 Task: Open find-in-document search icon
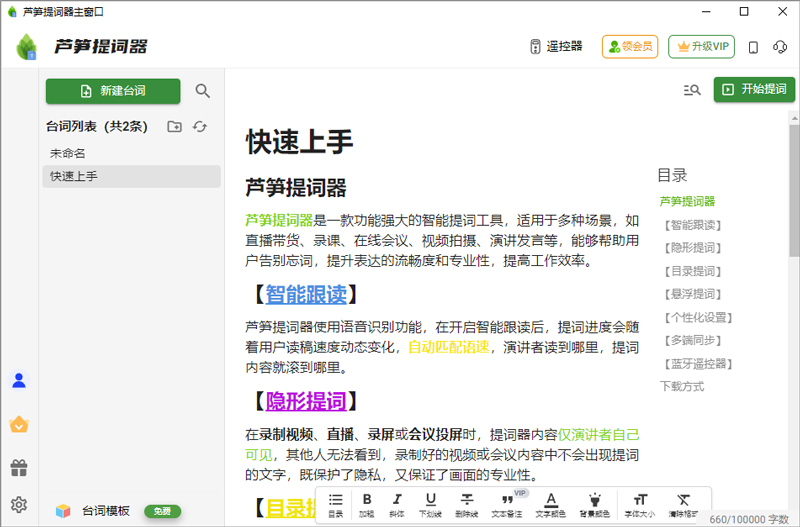tap(692, 90)
